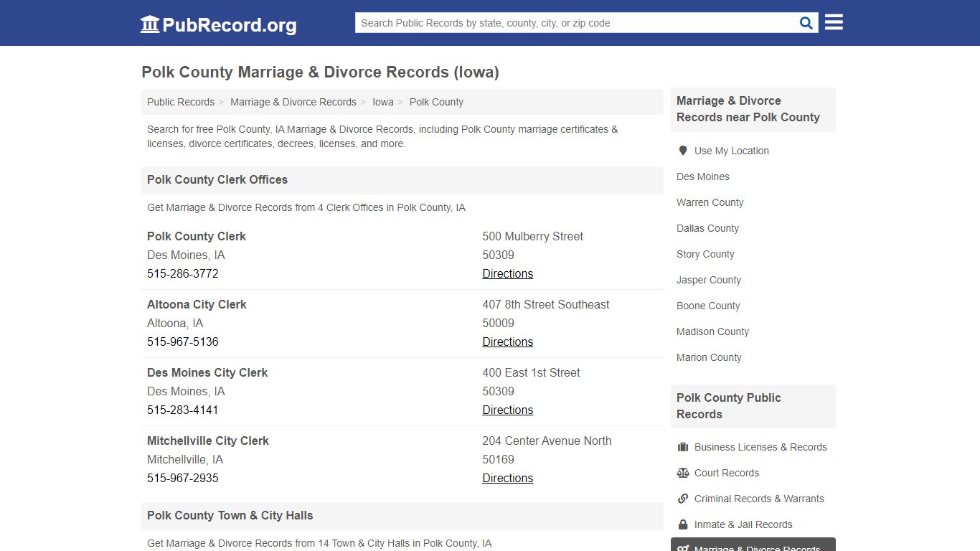Call Altoona City Clerk phone number
This screenshot has height=551, width=980.
(183, 342)
